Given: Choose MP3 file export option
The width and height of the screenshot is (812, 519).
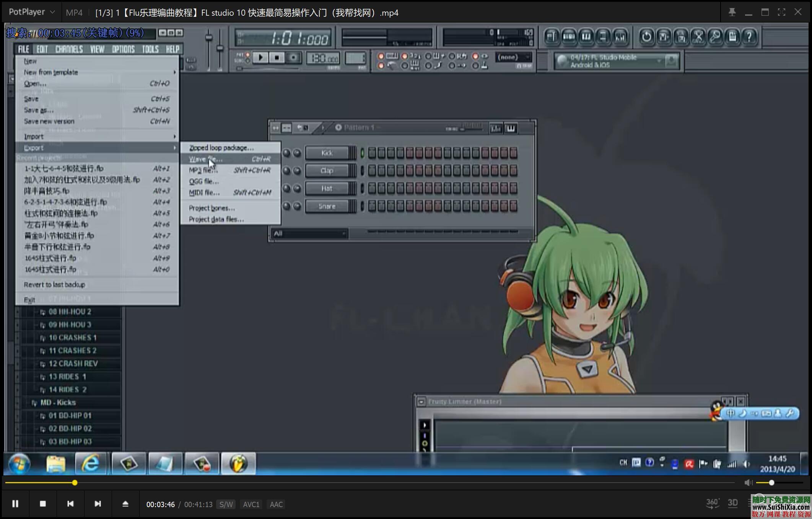Looking at the screenshot, I should (203, 170).
